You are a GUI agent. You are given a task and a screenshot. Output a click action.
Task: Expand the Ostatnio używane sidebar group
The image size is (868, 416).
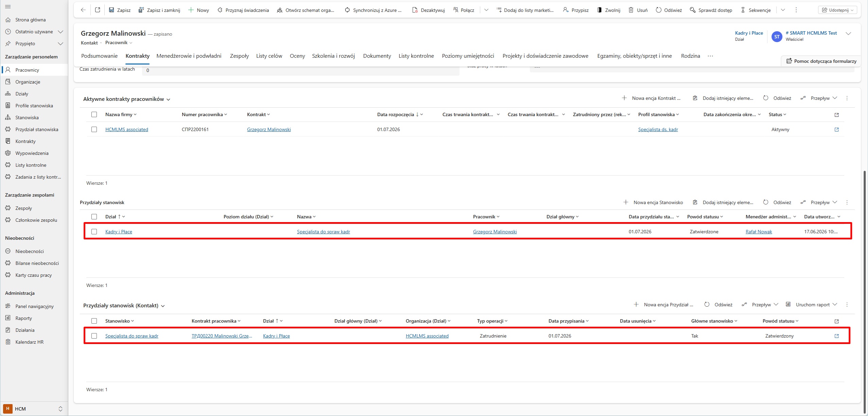pyautogui.click(x=60, y=32)
